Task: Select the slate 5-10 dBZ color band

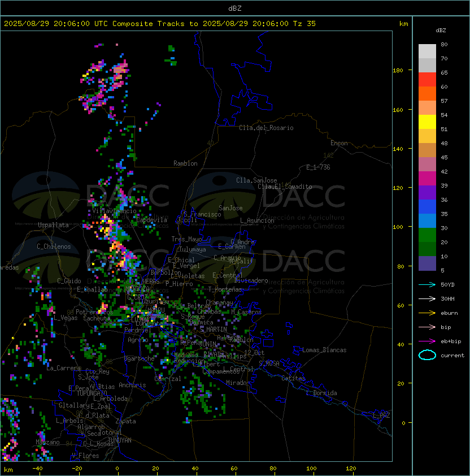Action: pos(427,263)
